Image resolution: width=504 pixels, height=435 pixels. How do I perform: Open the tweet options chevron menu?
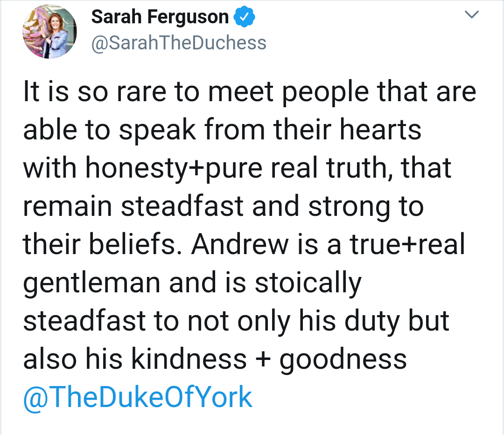coord(473,15)
